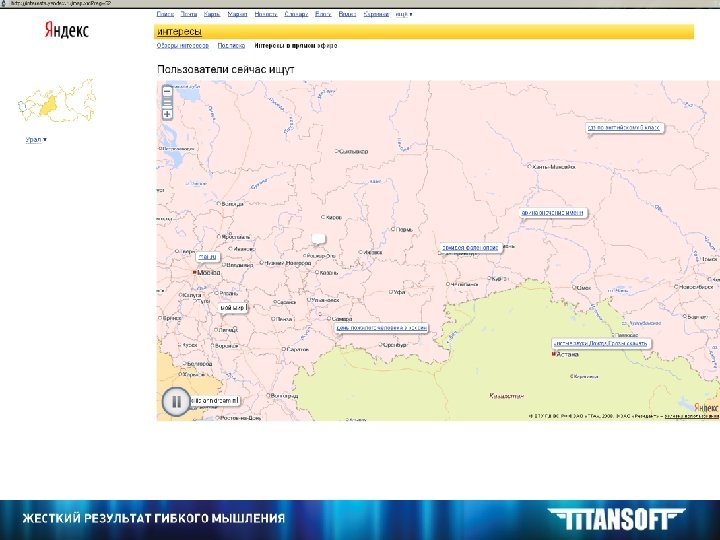Click the map zoom level slider
Image resolution: width=720 pixels, height=540 pixels.
[x=167, y=103]
